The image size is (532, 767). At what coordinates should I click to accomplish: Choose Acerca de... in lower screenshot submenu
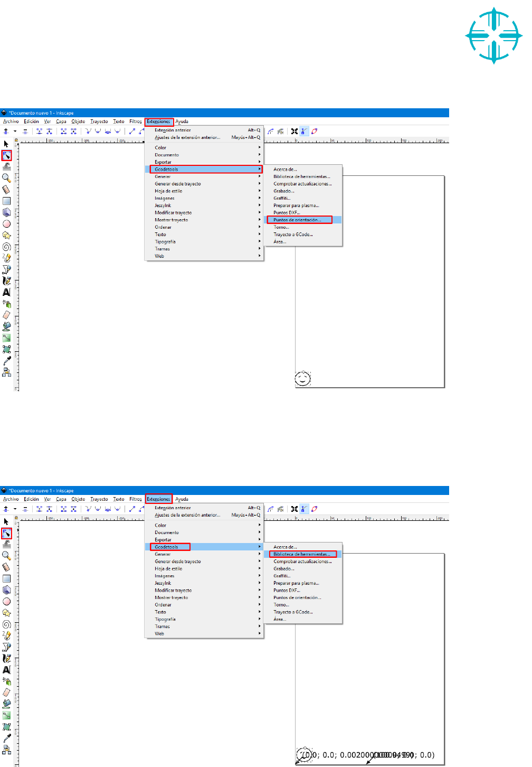click(x=303, y=547)
